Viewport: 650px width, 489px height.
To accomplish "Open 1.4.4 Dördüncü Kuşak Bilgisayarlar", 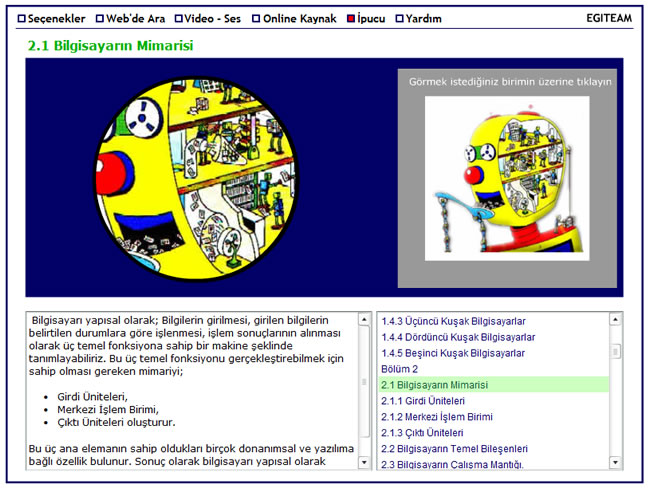I will 458,337.
